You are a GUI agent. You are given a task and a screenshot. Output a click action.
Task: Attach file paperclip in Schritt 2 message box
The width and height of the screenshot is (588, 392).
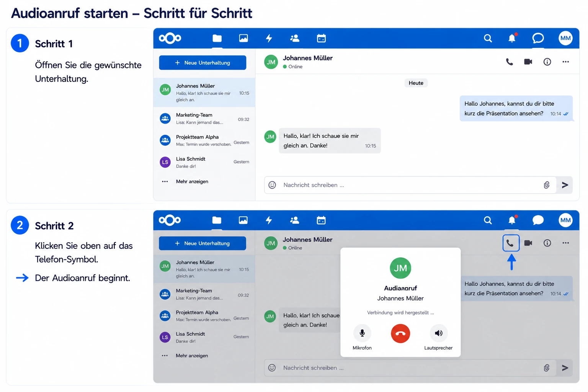(x=547, y=368)
